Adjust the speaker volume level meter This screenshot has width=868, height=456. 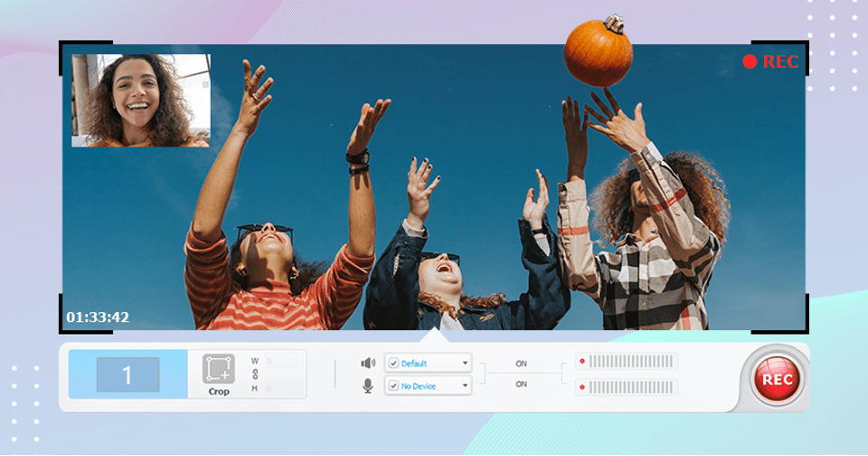tap(627, 362)
